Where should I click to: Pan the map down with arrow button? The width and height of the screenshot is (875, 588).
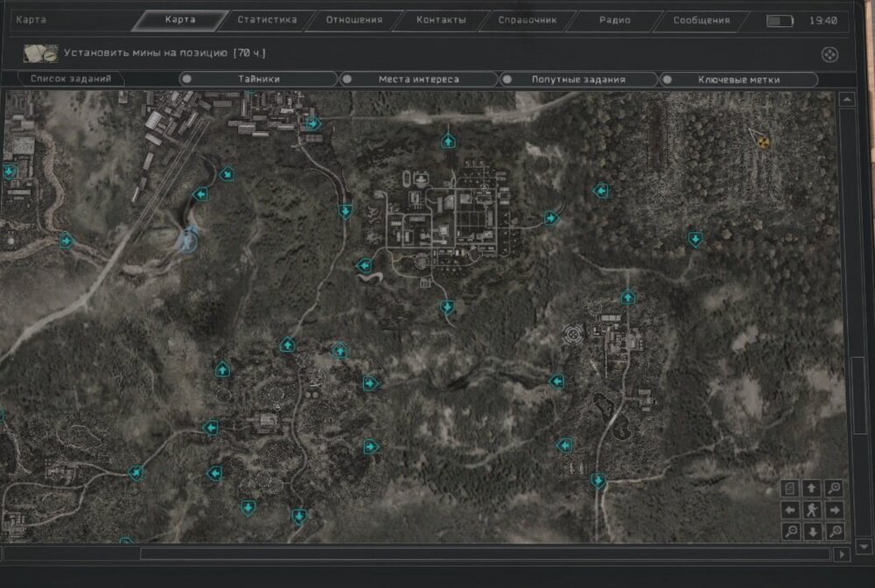coord(813,532)
